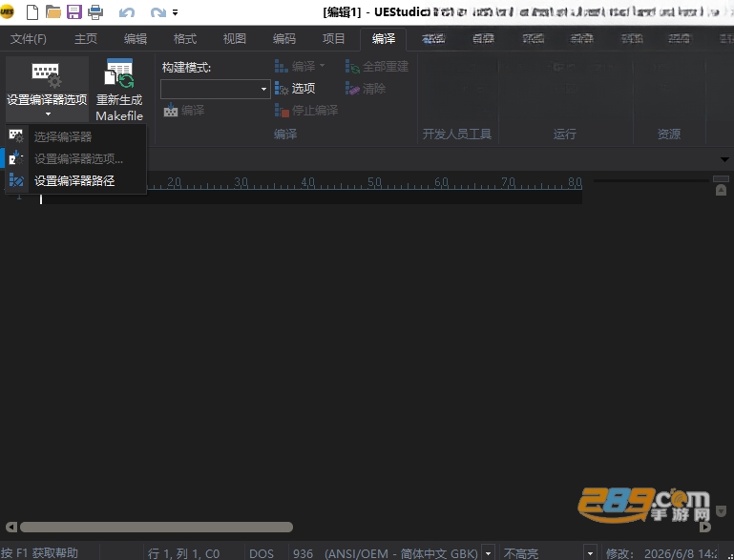The height and width of the screenshot is (560, 734).
Task: Click the print icon in quick access bar
Action: pyautogui.click(x=95, y=11)
